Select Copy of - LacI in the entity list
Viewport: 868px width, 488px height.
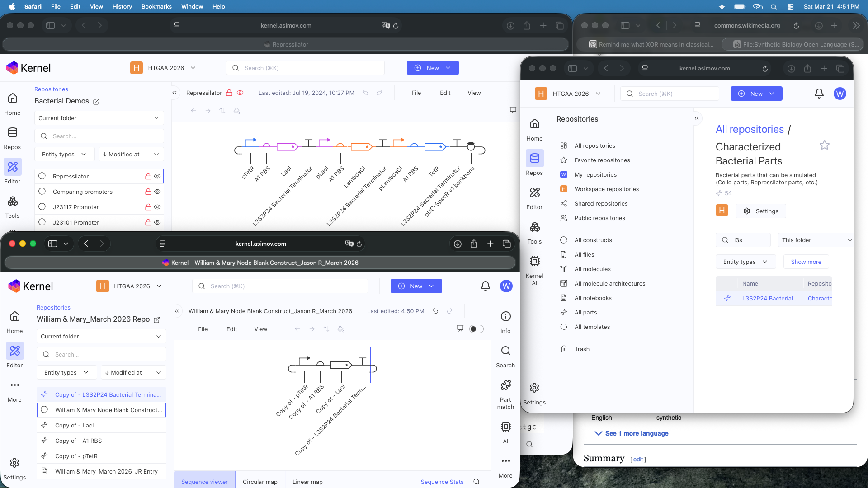coord(101,425)
